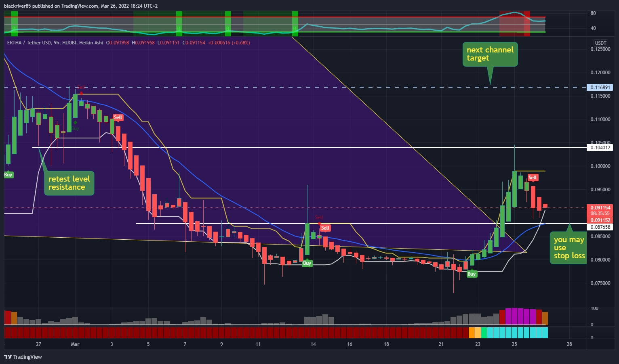The width and height of the screenshot is (619, 364).
Task: Click date 14 on the time axis
Action: [x=313, y=344]
